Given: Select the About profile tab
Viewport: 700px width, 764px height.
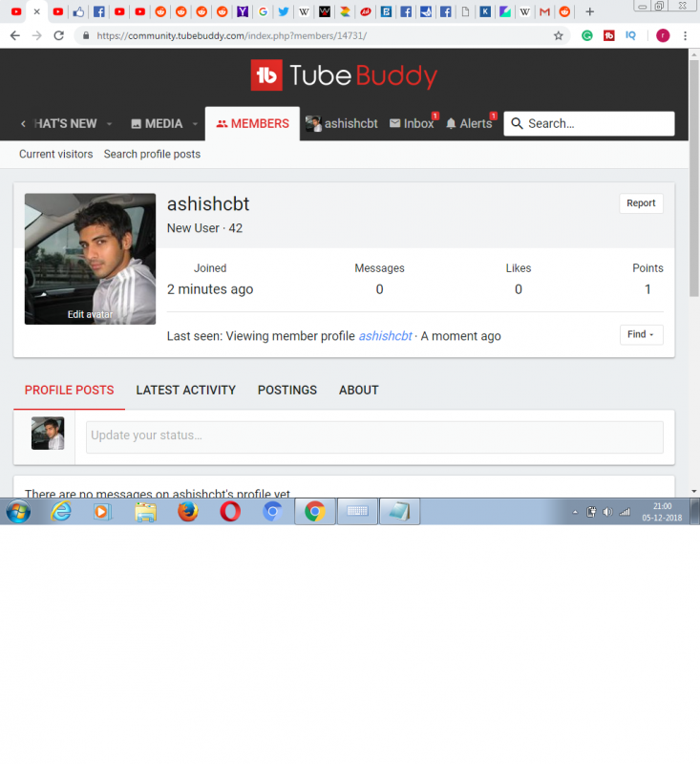Looking at the screenshot, I should coord(358,390).
